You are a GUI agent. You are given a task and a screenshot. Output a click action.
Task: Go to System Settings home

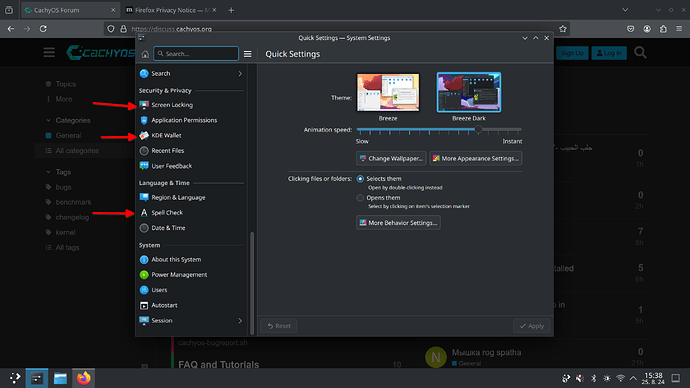click(145, 54)
